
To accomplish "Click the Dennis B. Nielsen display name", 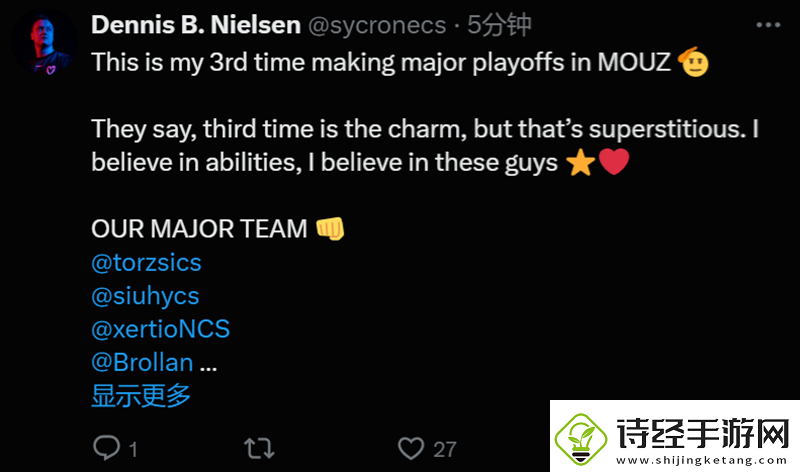I will click(x=196, y=24).
